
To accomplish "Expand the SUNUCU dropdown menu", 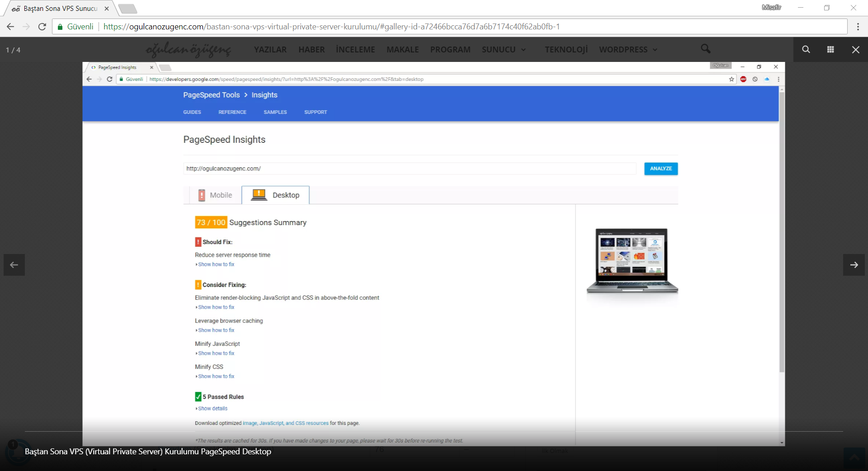I will 504,50.
